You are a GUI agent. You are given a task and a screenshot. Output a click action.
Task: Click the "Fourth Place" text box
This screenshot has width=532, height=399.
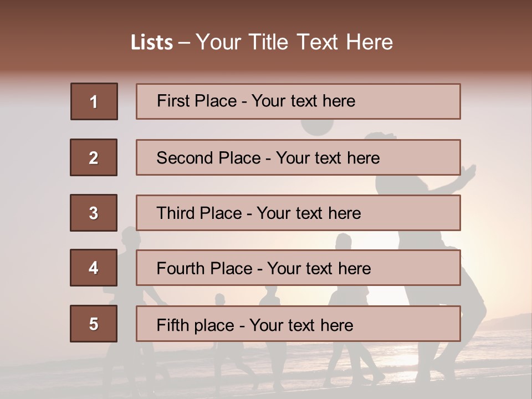coord(298,268)
